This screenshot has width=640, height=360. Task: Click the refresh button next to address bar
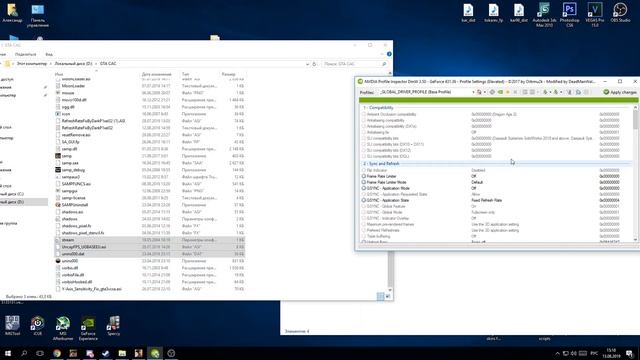click(314, 64)
